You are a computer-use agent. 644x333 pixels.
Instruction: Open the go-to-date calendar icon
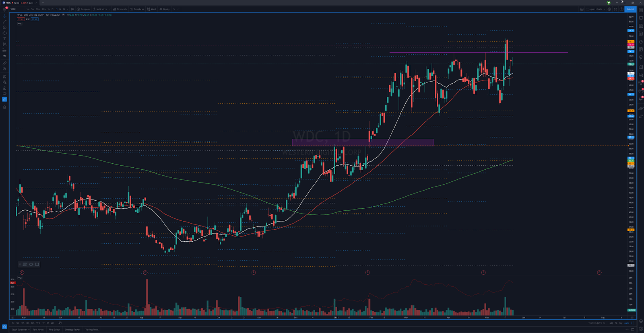tap(60, 323)
